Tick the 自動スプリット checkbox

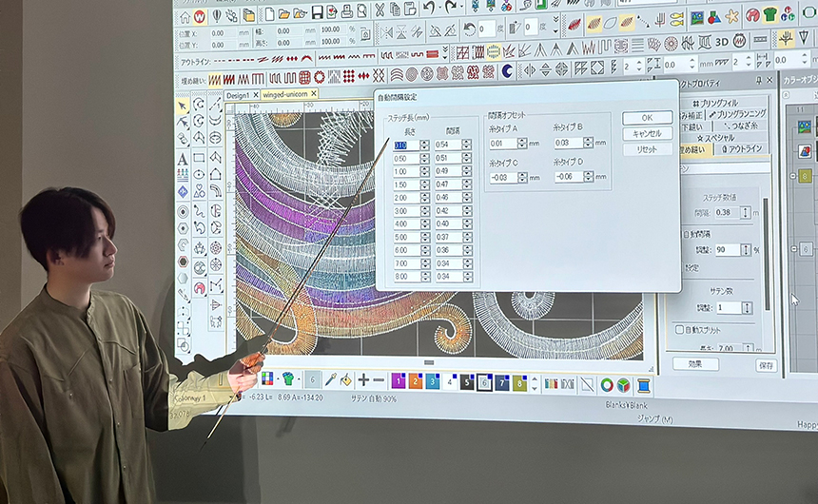[x=679, y=329]
